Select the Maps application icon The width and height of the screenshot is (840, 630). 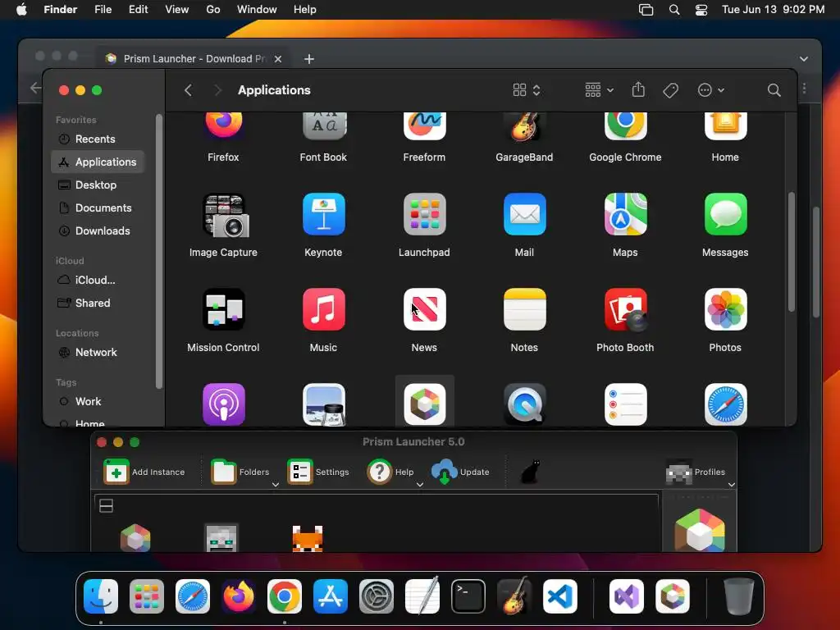tap(625, 214)
